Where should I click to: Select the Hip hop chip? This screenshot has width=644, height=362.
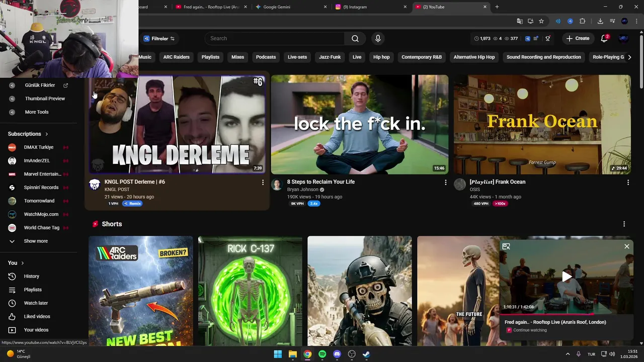381,57
